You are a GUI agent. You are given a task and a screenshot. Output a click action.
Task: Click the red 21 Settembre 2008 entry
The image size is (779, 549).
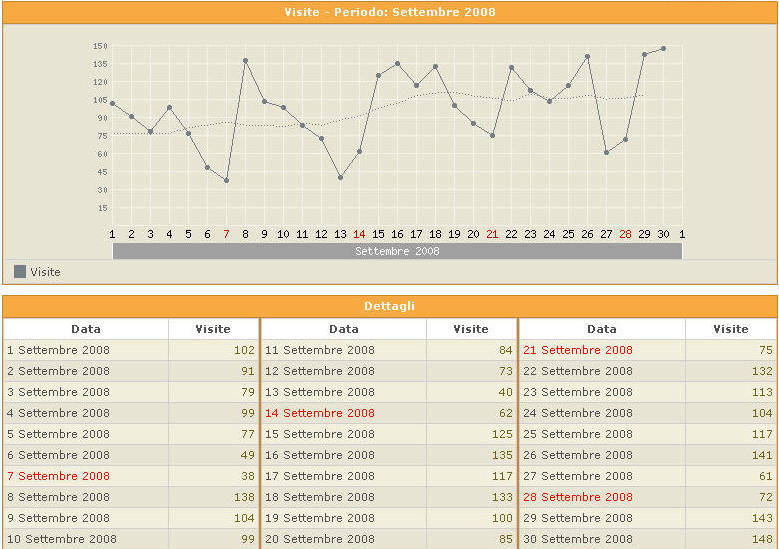578,350
